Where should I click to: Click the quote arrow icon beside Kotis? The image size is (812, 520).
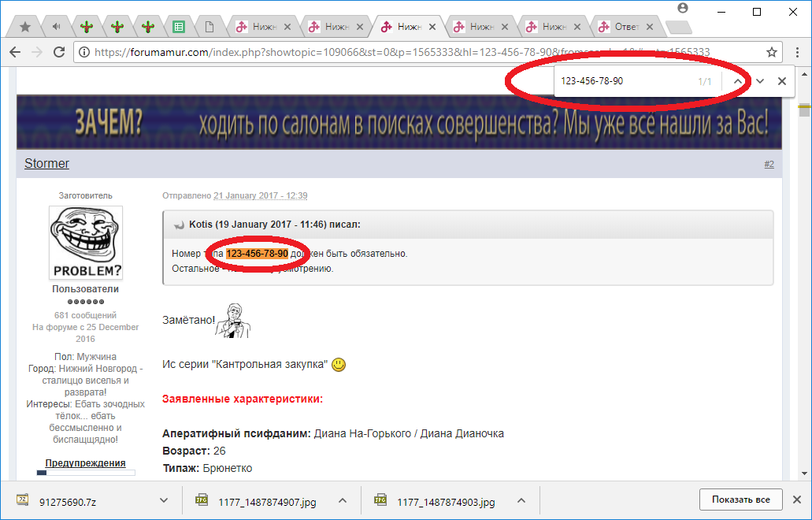[179, 225]
